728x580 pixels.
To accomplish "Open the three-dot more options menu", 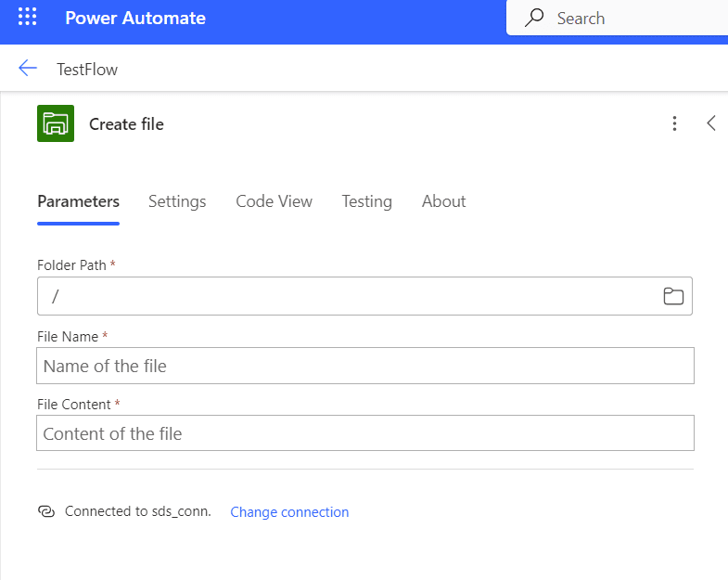I will pos(674,123).
